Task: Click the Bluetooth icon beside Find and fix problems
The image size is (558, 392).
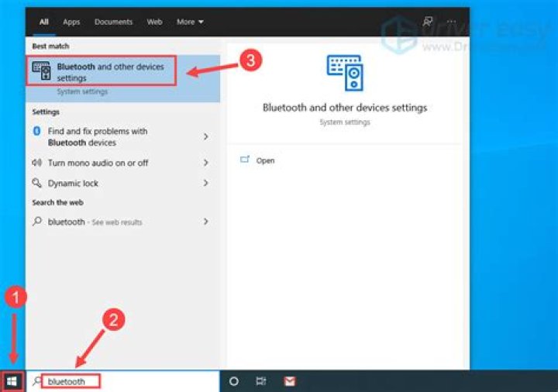Action: tap(36, 132)
